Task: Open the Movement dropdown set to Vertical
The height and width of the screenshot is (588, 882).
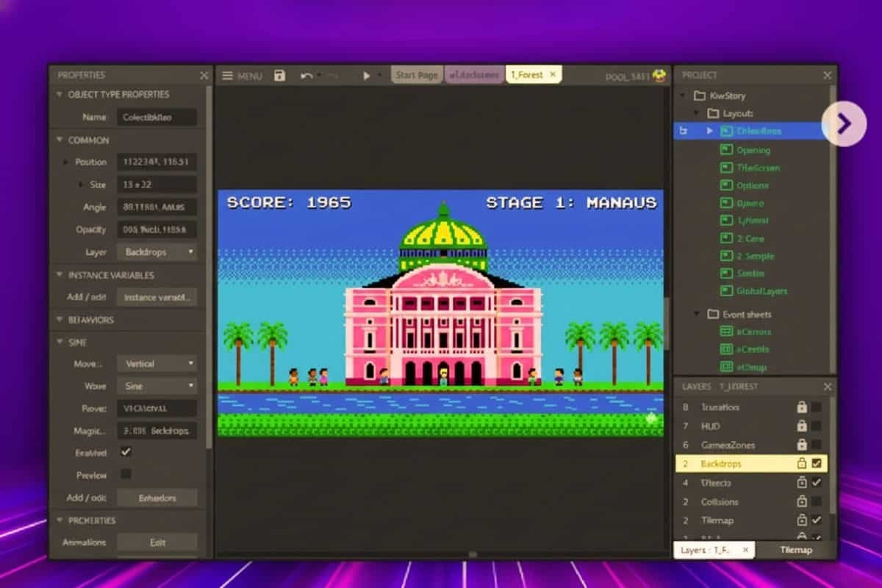Action: [x=157, y=364]
